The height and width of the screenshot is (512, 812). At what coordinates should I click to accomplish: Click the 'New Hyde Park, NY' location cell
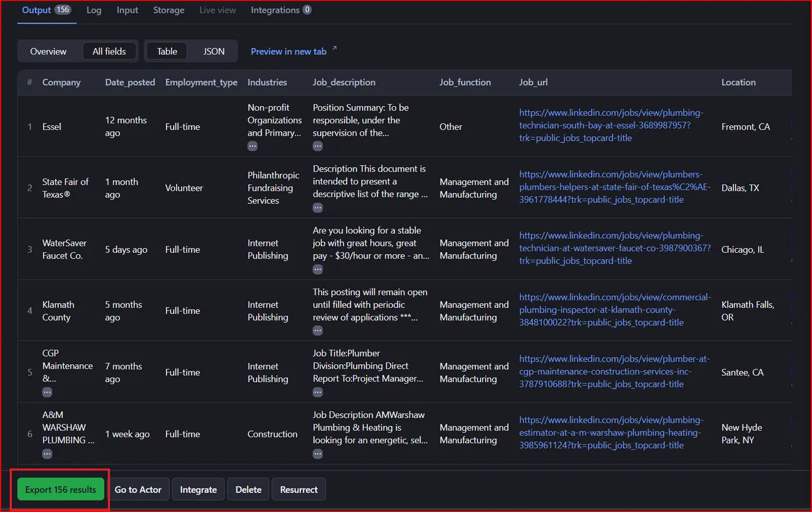[742, 433]
